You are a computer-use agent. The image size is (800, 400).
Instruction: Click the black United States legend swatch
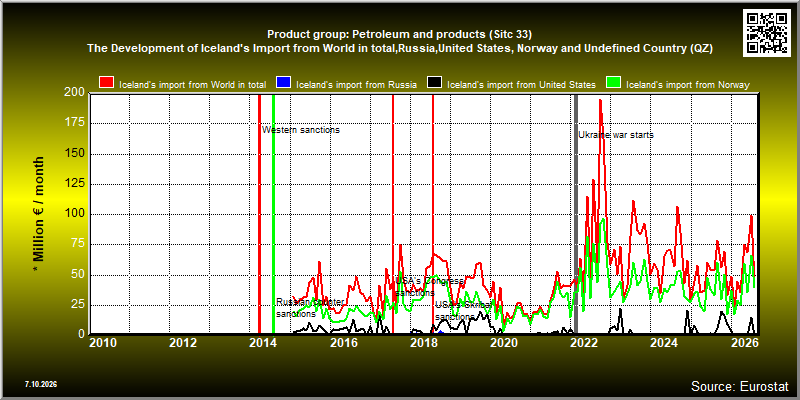(x=435, y=83)
